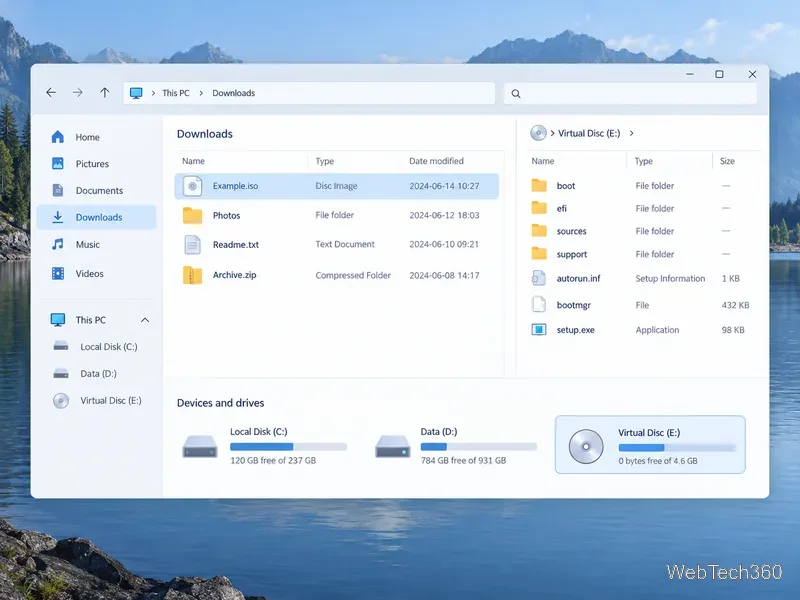Select the boot folder row
The height and width of the screenshot is (600, 800).
[x=643, y=186]
